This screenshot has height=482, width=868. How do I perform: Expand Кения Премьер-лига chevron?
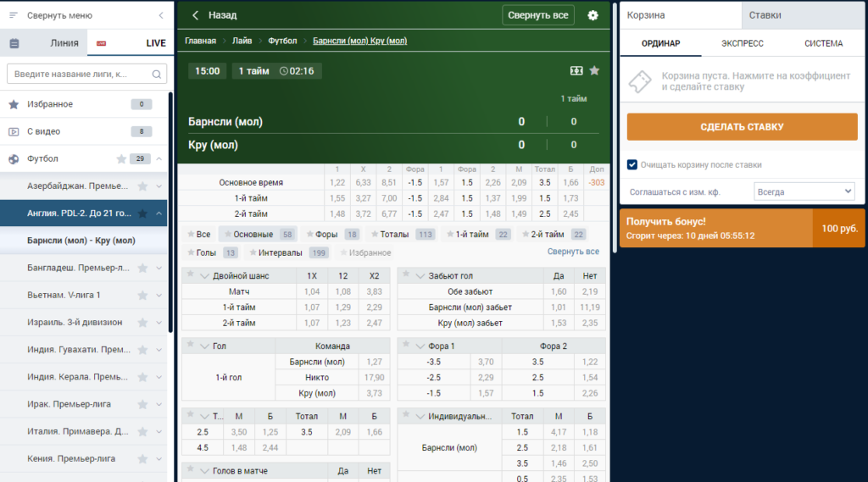coord(159,459)
